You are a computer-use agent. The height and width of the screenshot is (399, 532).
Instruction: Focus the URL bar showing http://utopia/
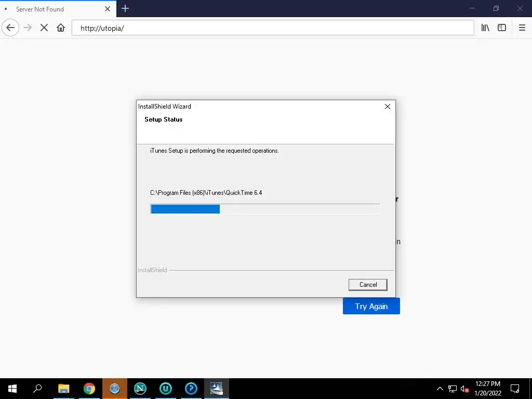tap(273, 28)
